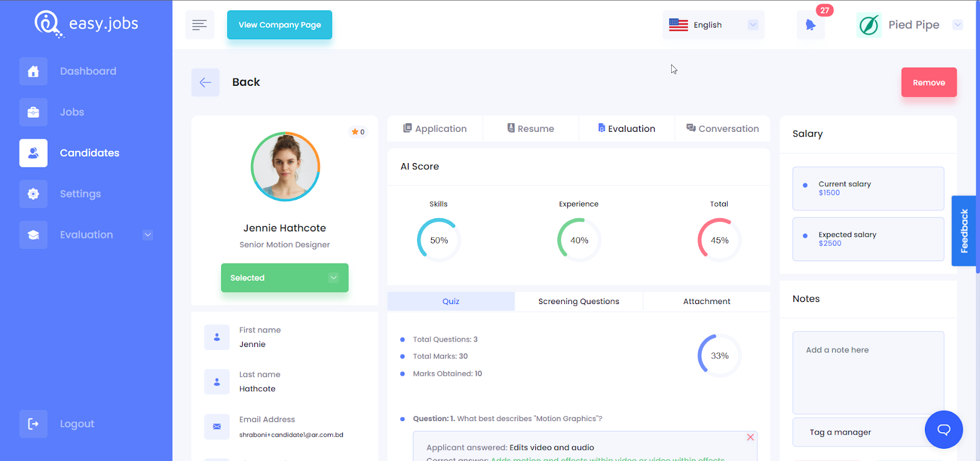This screenshot has height=461, width=980.
Task: Open the Selected status dropdown
Action: (285, 278)
